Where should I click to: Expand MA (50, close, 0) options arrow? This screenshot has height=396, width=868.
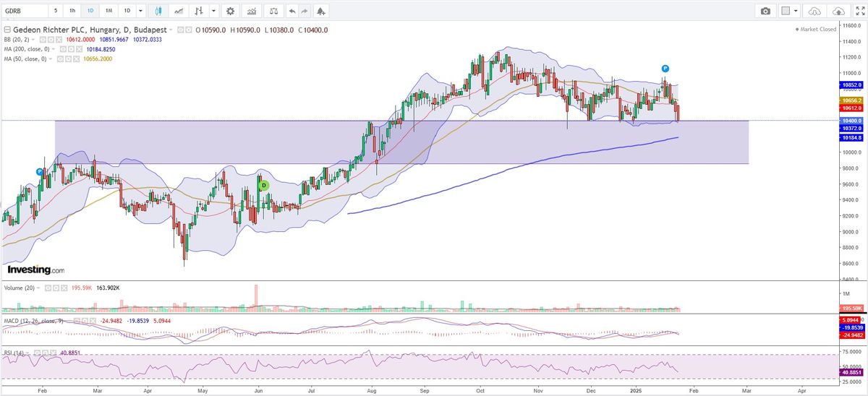51,59
